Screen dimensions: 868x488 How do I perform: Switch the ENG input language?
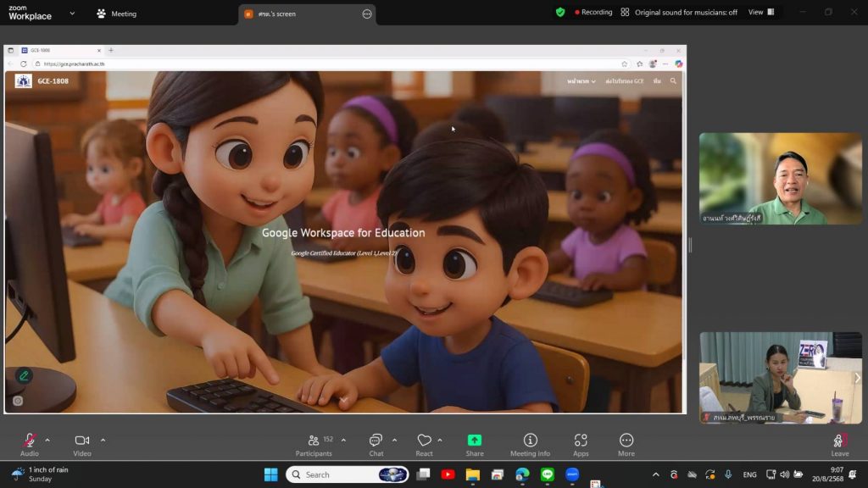point(750,474)
